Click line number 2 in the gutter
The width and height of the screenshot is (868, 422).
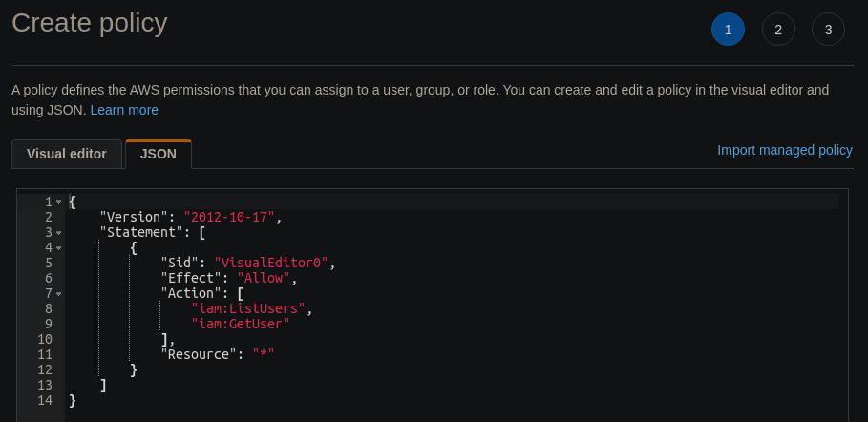tap(49, 217)
